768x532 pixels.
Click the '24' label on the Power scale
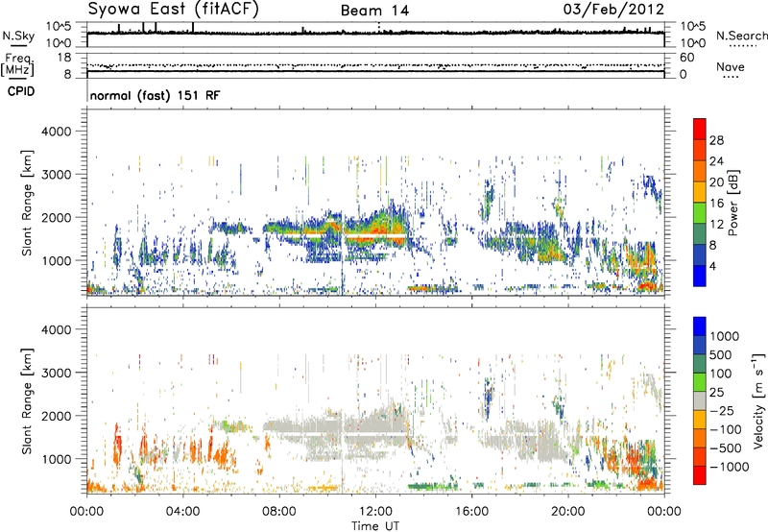tap(716, 161)
